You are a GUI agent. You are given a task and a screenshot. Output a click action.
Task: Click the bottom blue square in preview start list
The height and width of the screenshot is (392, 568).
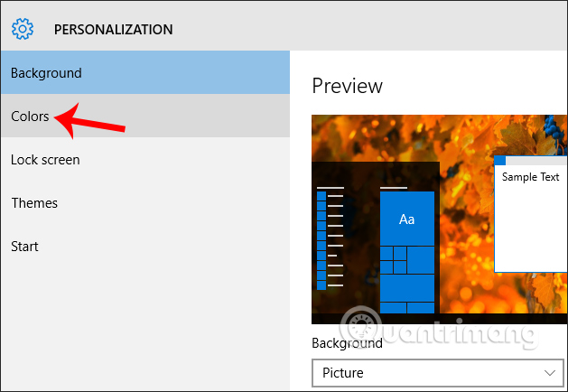[x=321, y=285]
